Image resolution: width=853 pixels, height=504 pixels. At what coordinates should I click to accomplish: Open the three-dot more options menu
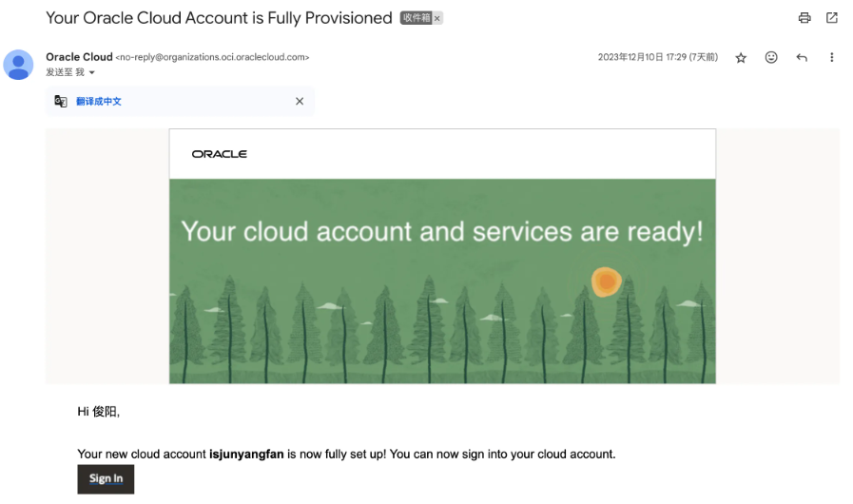click(x=832, y=58)
